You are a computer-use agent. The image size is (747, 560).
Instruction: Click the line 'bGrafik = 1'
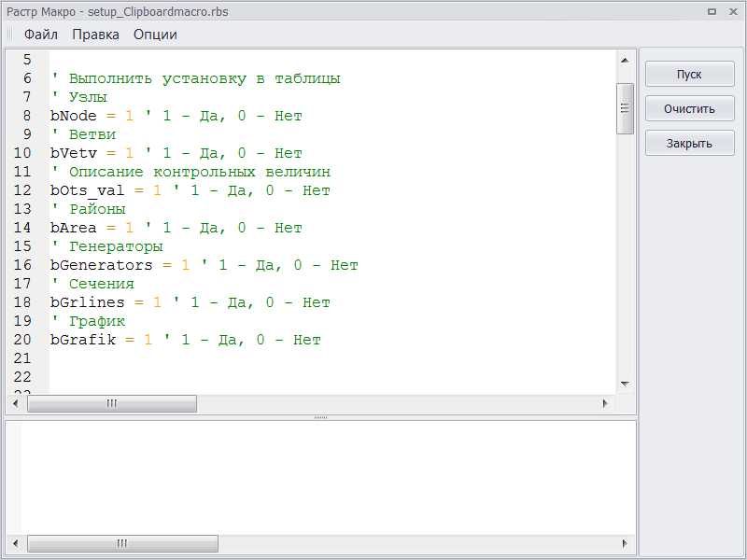pyautogui.click(x=185, y=340)
